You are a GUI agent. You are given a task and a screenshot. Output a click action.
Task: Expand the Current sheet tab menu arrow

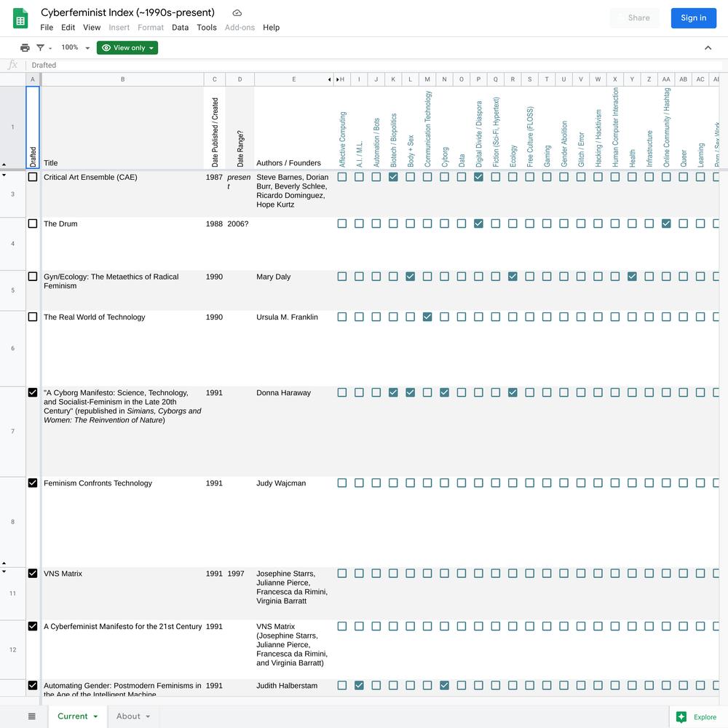pos(95,716)
